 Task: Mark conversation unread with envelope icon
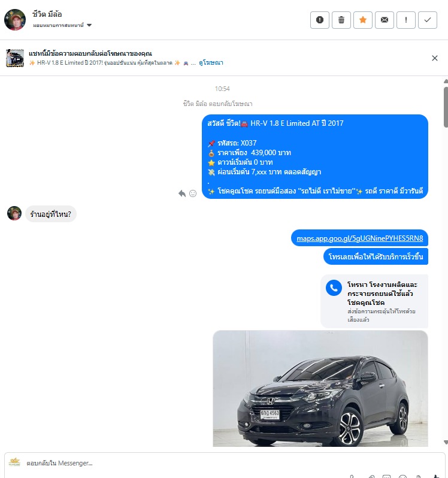pyautogui.click(x=385, y=20)
